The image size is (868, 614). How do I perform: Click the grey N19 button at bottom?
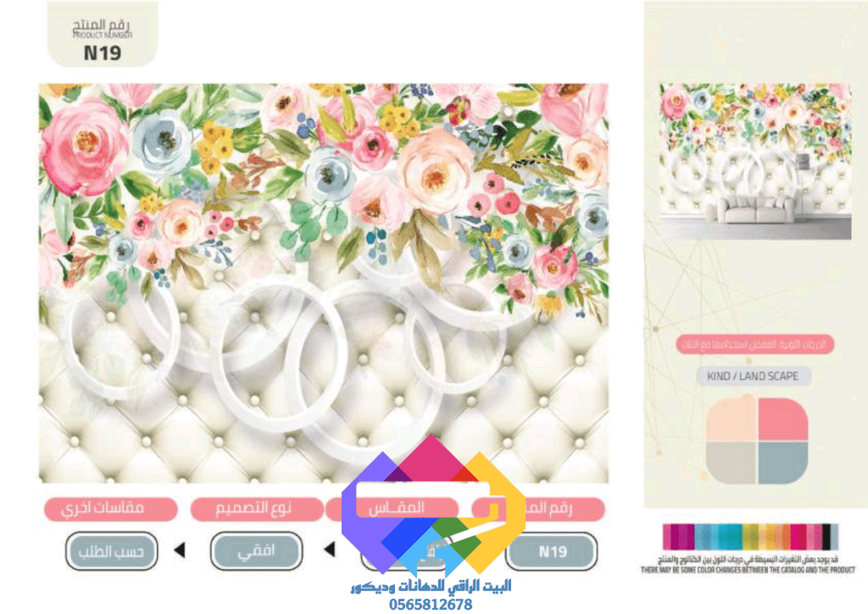point(552,551)
